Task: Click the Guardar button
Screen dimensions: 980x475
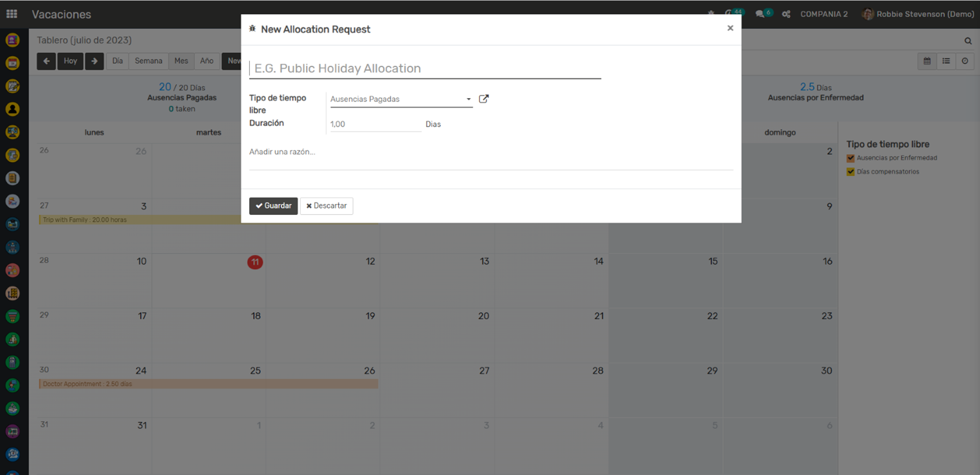Action: [x=273, y=206]
